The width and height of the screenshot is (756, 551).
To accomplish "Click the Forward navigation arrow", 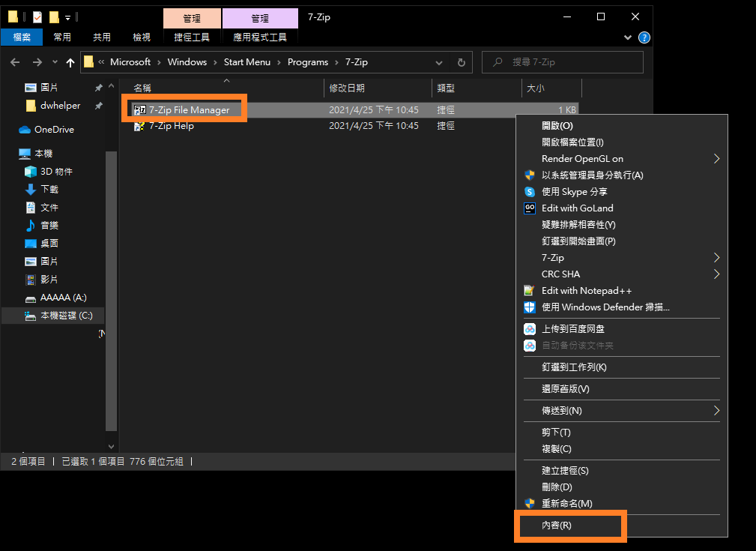I will (x=37, y=62).
